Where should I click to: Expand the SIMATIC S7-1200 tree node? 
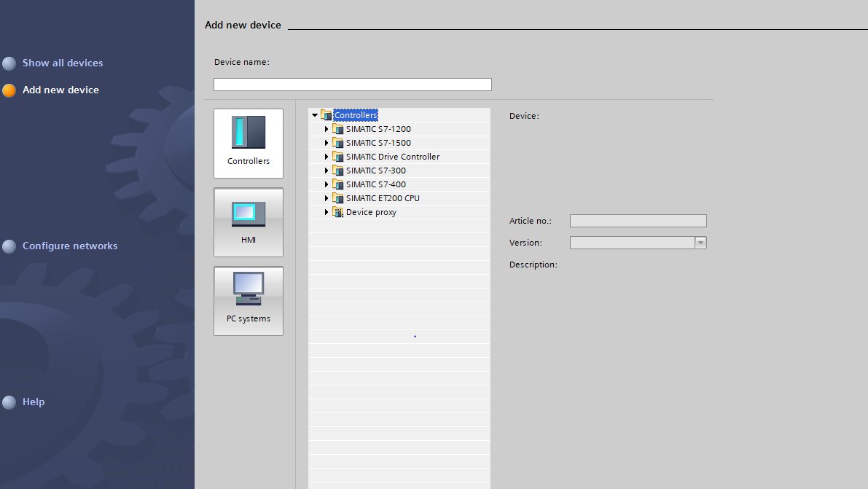click(327, 129)
